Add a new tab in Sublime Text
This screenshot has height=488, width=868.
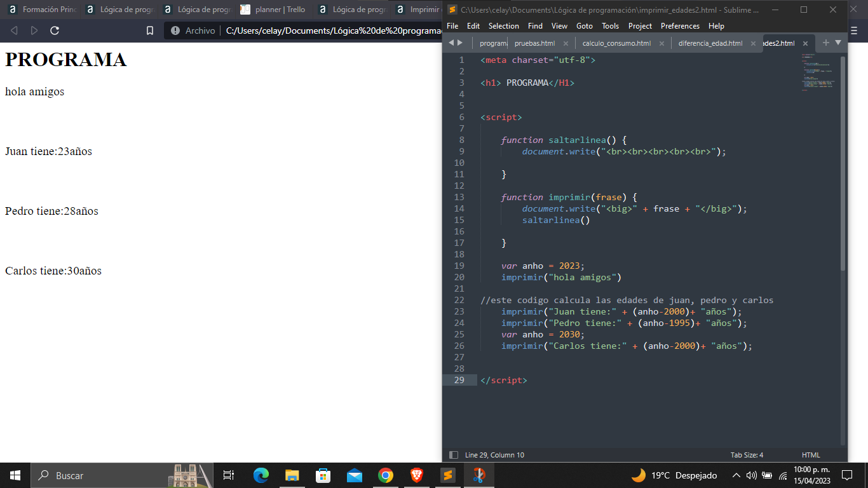[x=826, y=43]
